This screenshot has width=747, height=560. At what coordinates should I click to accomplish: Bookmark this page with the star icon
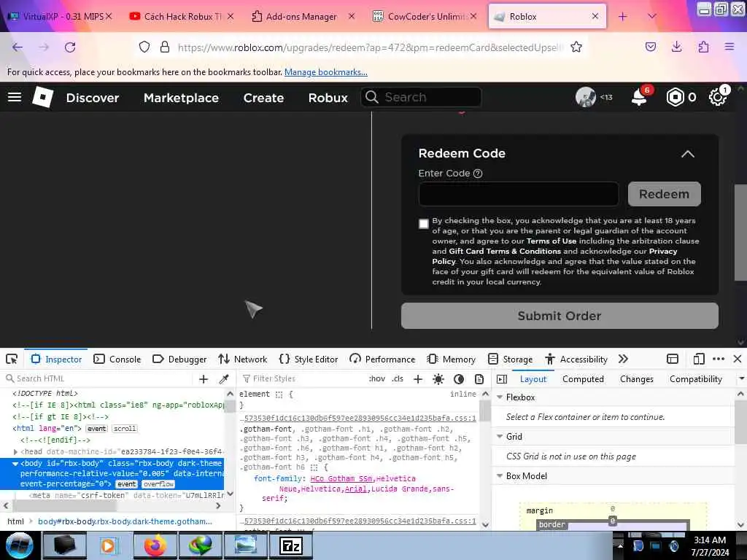coord(576,47)
